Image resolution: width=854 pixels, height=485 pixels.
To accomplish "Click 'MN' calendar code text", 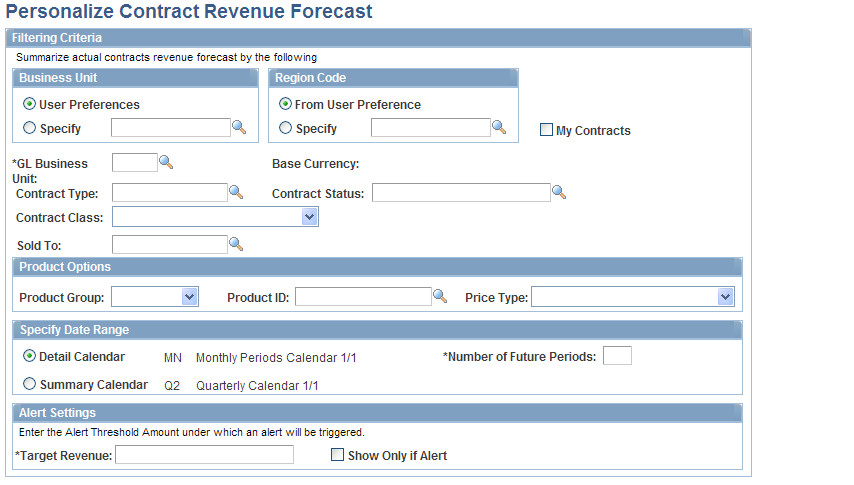I will coord(173,357).
